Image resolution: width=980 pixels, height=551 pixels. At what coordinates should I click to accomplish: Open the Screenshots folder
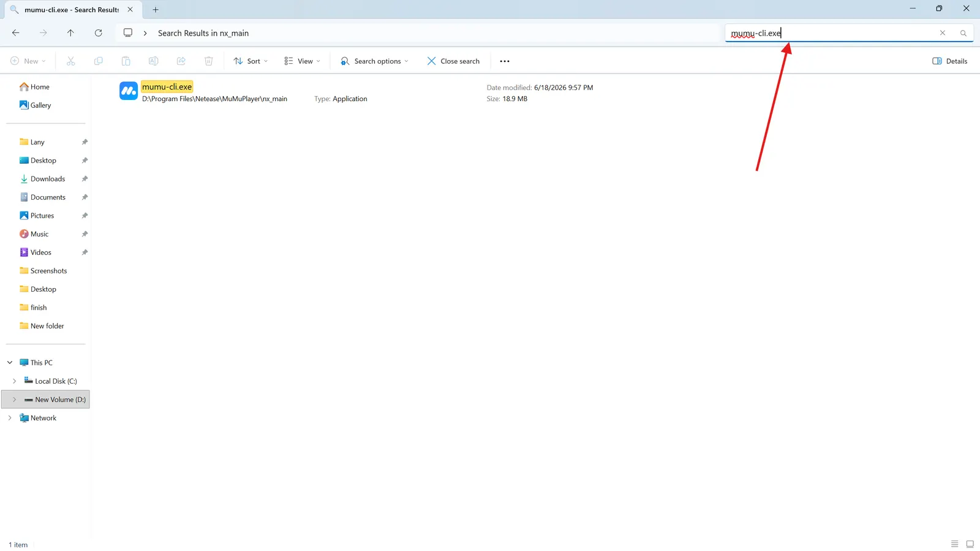click(x=43, y=271)
